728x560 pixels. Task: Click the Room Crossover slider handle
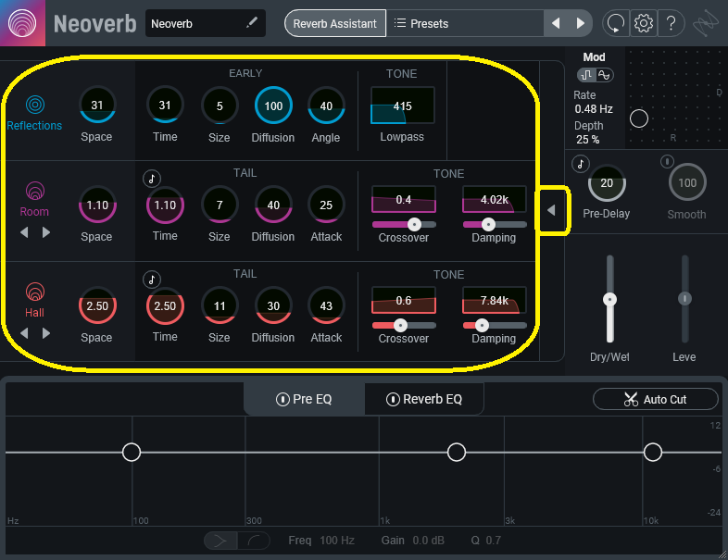pos(414,224)
